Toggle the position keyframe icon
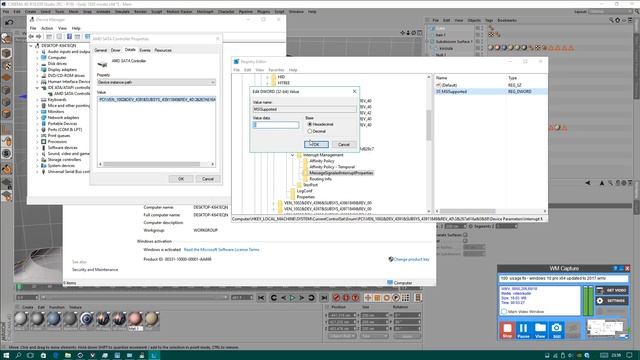Image resolution: width=640 pixels, height=360 pixels. point(368,298)
